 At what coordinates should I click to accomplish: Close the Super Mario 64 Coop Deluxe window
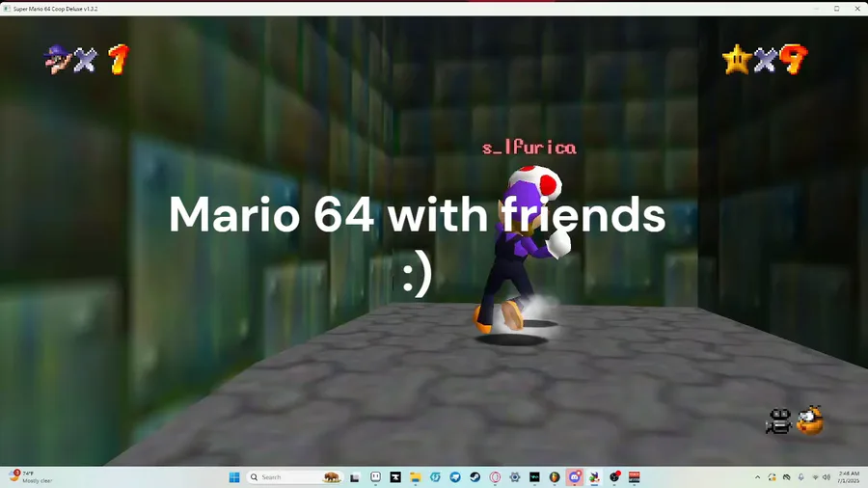[857, 9]
